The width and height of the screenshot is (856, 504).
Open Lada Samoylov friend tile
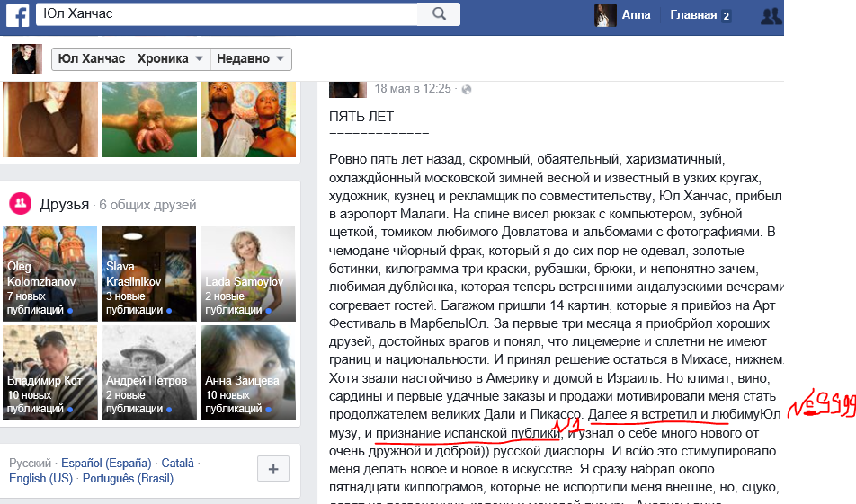(248, 274)
